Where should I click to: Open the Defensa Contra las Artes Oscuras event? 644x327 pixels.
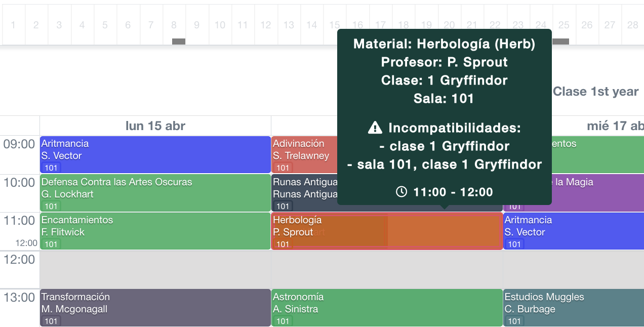coord(152,193)
